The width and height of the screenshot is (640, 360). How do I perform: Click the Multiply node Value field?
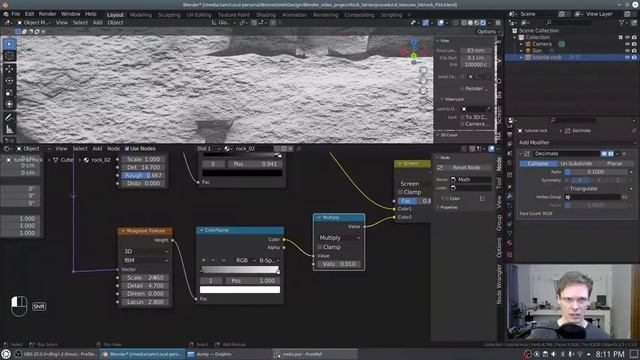339,264
